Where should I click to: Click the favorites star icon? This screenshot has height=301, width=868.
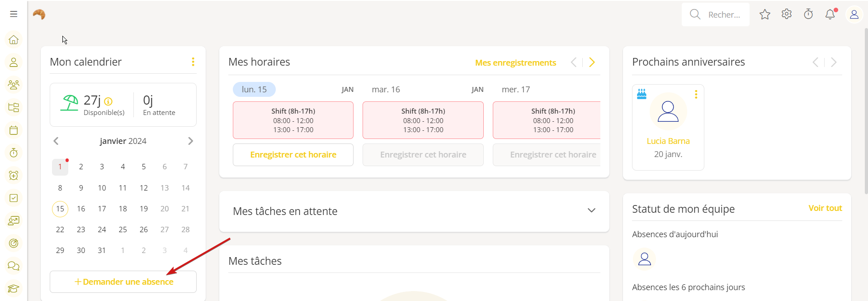point(765,14)
